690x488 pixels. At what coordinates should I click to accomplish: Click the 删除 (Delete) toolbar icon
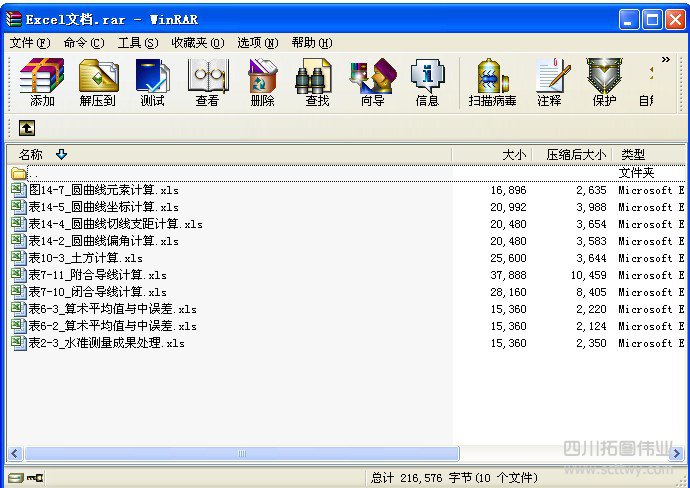point(262,82)
